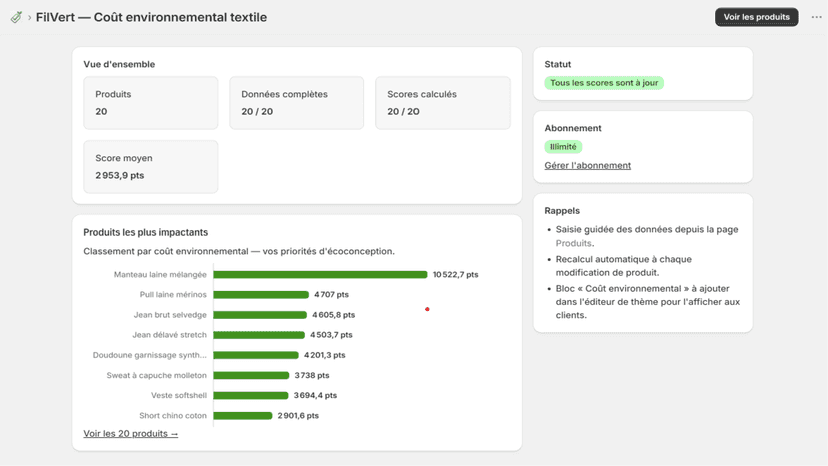
Task: Open the three-dot more options menu
Action: pyautogui.click(x=816, y=17)
